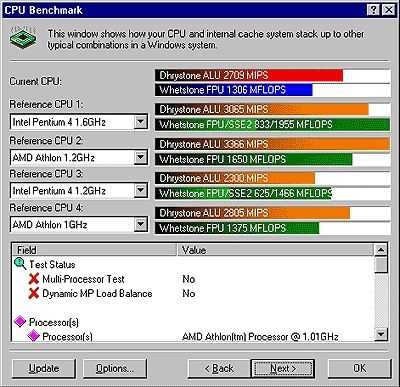This screenshot has height=387, width=400.
Task: Select the parent Processor(s) group label
Action: pyautogui.click(x=54, y=322)
